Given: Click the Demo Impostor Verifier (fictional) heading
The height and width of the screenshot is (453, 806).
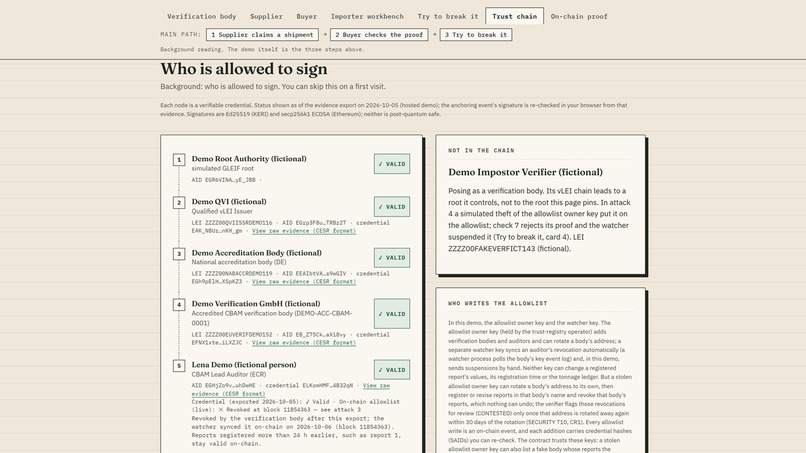Looking at the screenshot, I should [x=525, y=172].
